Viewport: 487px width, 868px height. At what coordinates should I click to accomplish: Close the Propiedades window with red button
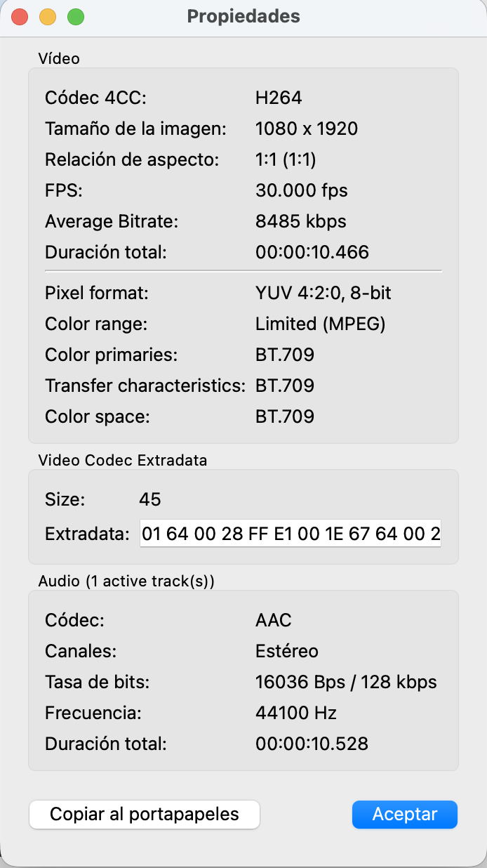20,16
